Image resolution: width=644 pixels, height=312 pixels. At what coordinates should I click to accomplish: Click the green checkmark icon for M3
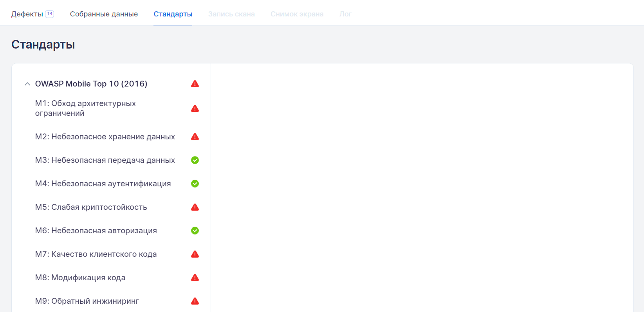pyautogui.click(x=195, y=160)
